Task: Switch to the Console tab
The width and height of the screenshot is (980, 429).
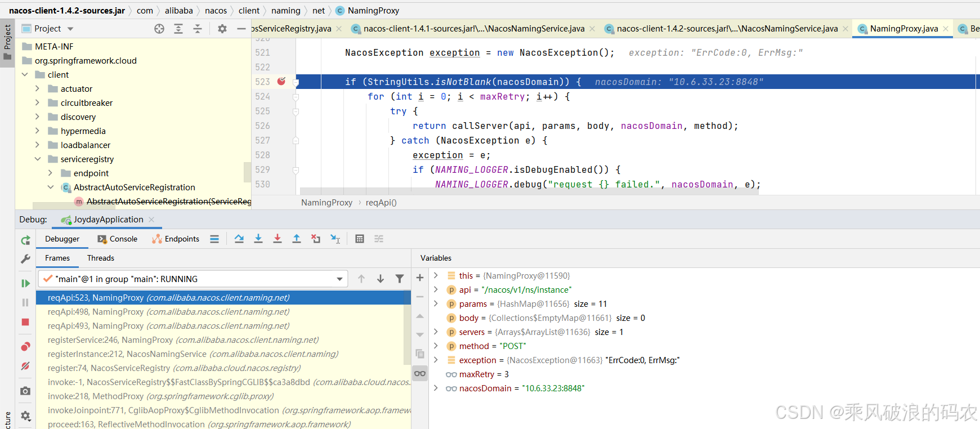Action: coord(118,239)
